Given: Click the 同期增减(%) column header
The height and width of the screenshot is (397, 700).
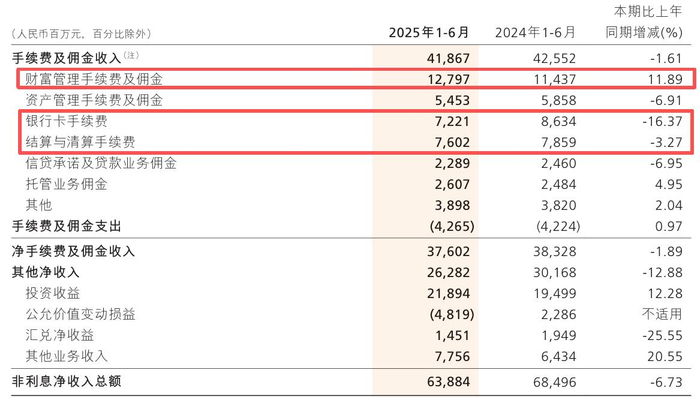Looking at the screenshot, I should point(644,32).
